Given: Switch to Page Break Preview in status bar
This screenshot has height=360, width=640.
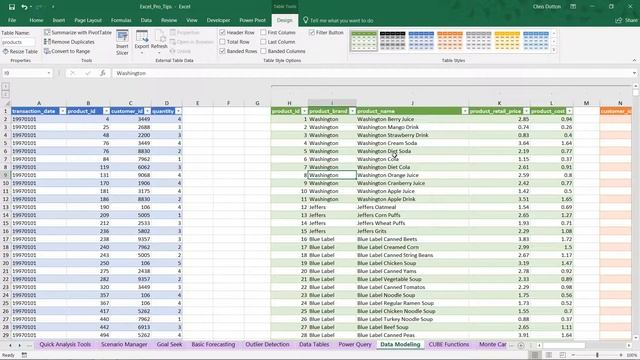Looking at the screenshot, I should 562,355.
